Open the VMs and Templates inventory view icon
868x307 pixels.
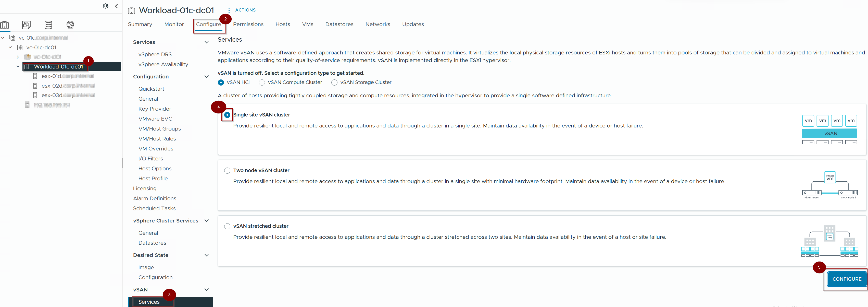pos(26,25)
